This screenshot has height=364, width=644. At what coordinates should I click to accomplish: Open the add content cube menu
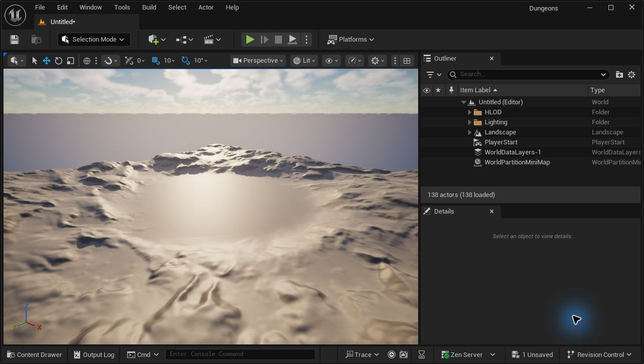[157, 40]
